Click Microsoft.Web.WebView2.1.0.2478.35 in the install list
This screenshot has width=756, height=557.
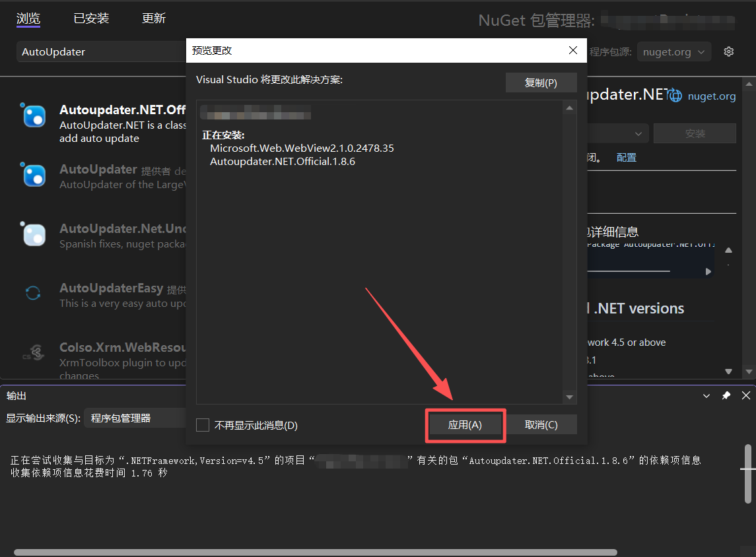coord(302,148)
